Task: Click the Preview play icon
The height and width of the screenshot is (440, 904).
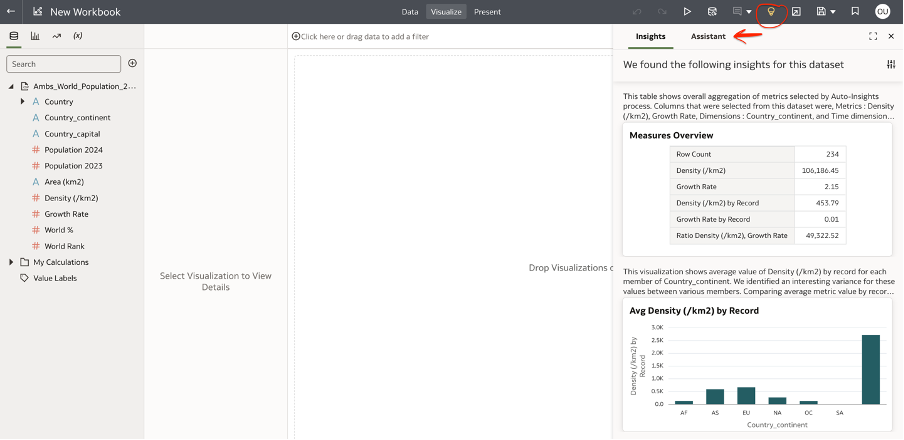Action: 687,12
